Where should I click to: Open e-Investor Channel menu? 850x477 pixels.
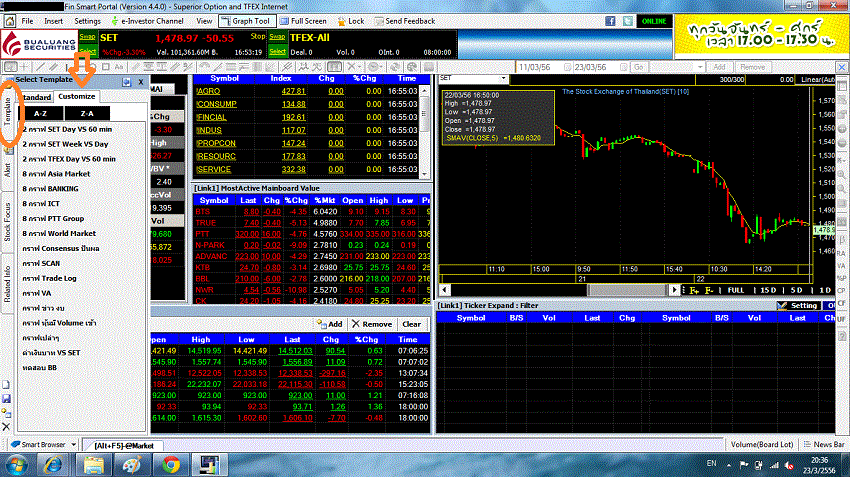pos(147,21)
